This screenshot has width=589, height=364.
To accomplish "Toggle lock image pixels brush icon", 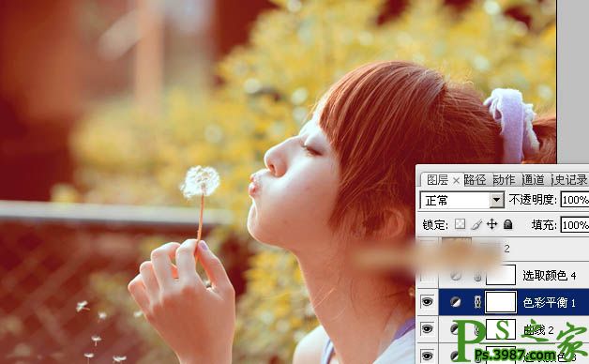I will click(x=476, y=224).
